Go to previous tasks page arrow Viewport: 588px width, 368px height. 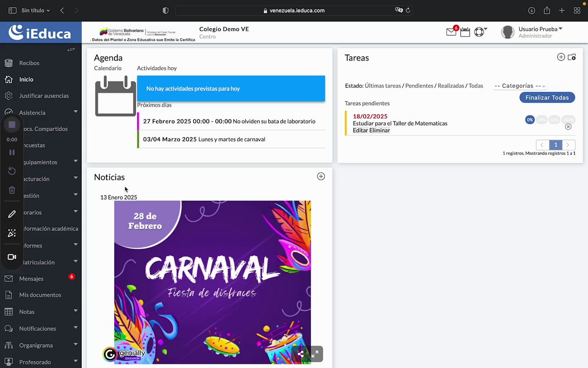(x=543, y=145)
